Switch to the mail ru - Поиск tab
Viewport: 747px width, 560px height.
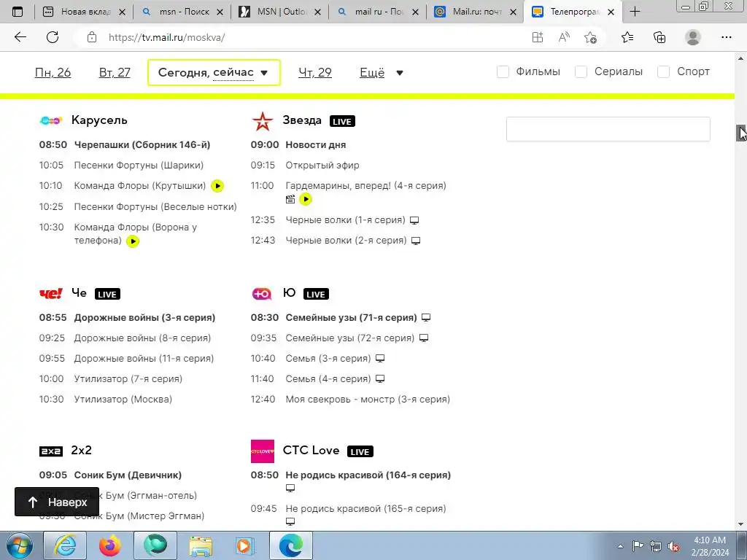(x=378, y=12)
